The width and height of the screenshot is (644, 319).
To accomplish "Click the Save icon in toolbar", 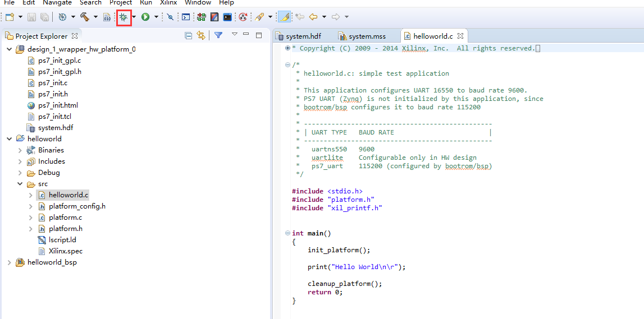I will click(32, 17).
